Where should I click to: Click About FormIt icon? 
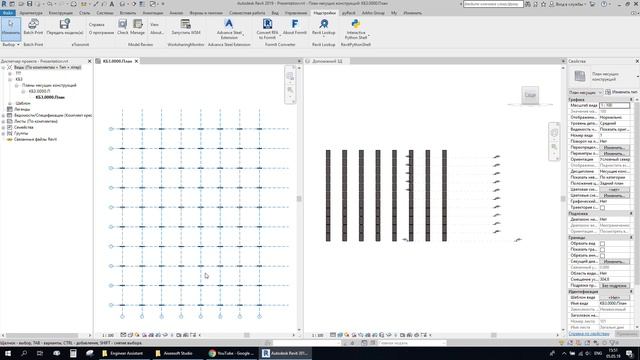point(295,24)
